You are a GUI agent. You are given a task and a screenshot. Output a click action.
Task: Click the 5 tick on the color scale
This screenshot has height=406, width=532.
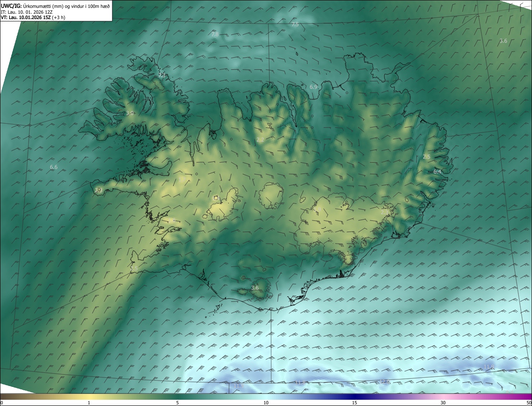click(x=177, y=403)
